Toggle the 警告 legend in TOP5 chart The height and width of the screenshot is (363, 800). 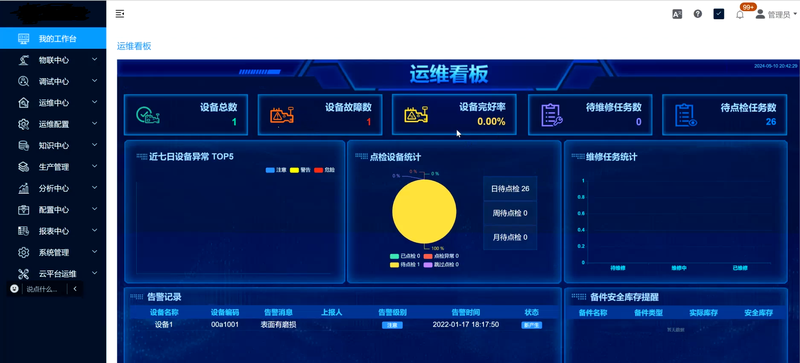pyautogui.click(x=300, y=170)
